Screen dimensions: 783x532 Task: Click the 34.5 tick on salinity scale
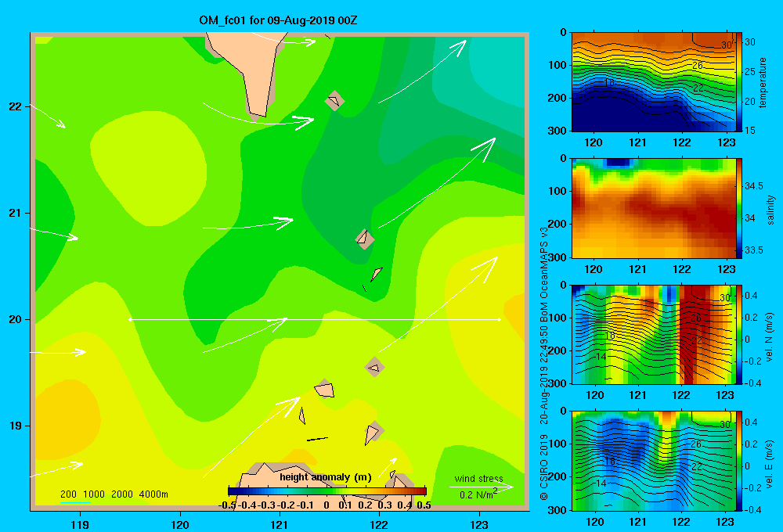point(753,186)
